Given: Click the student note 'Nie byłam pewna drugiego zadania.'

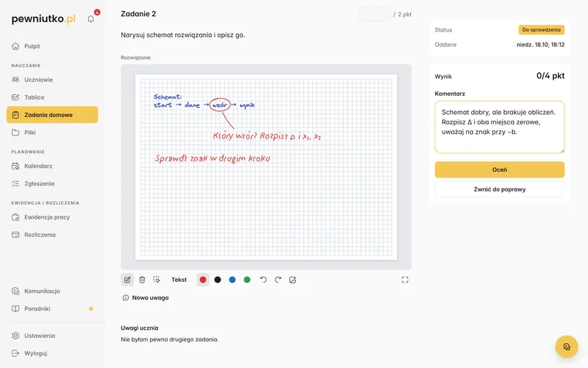Looking at the screenshot, I should pos(170,339).
